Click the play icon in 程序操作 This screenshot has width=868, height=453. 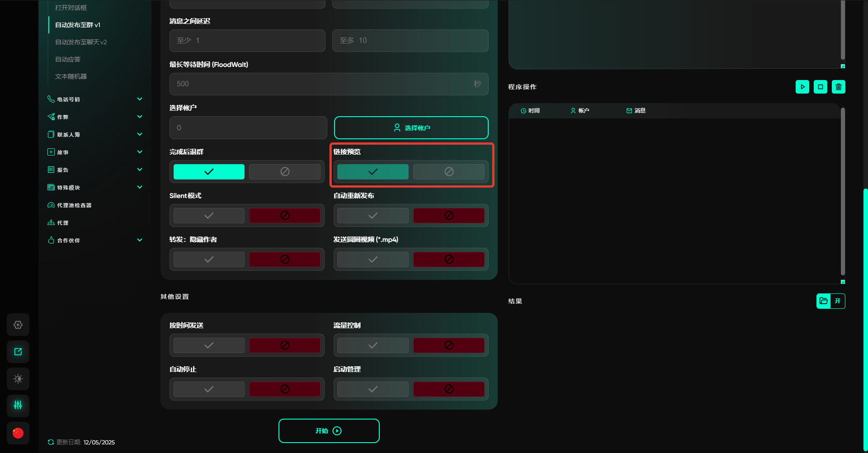point(802,87)
